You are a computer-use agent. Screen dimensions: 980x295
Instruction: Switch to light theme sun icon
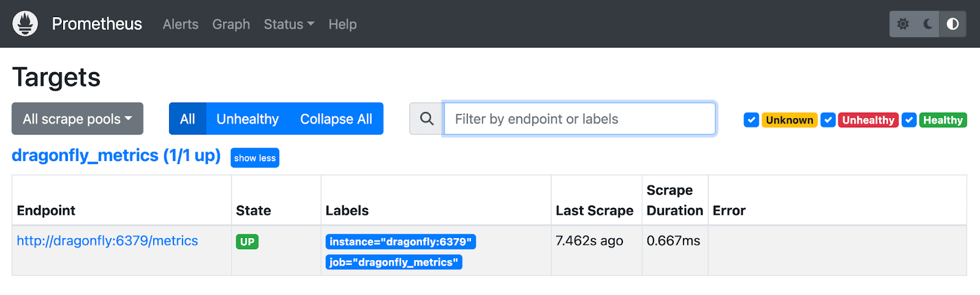coord(903,24)
